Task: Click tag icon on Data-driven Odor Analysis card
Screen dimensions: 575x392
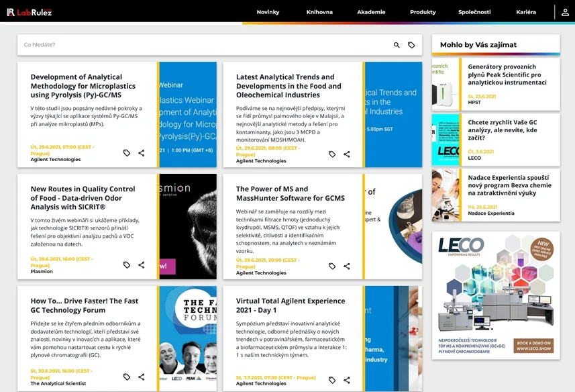Action: [127, 264]
